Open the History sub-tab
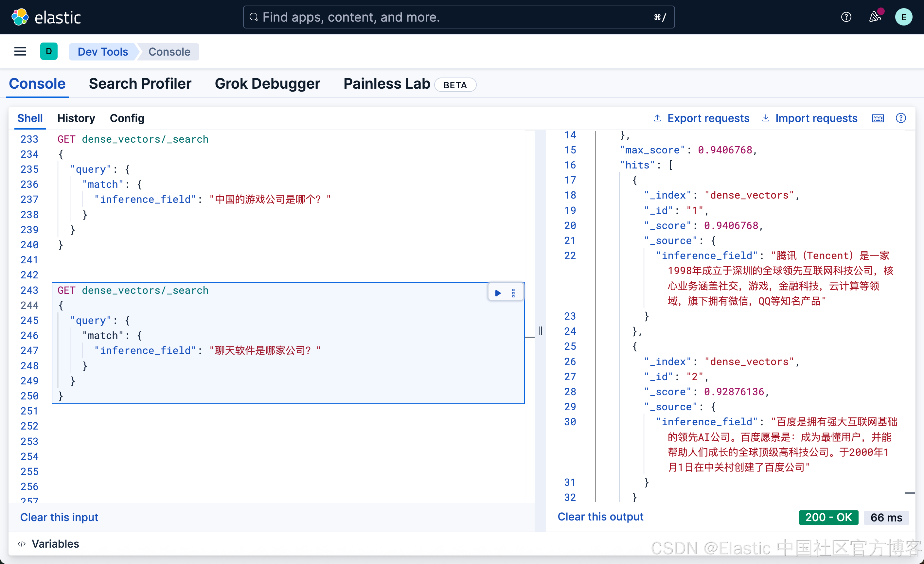924x564 pixels. (x=76, y=118)
